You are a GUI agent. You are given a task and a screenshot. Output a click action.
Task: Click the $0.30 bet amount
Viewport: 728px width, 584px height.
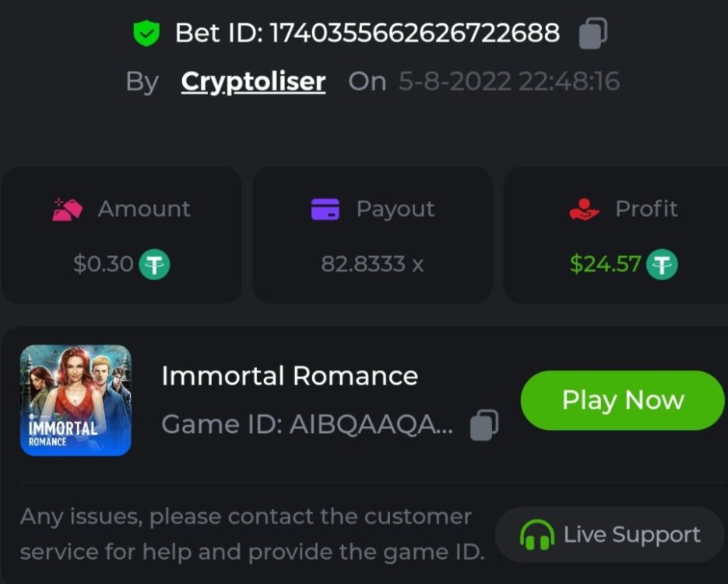pos(103,265)
